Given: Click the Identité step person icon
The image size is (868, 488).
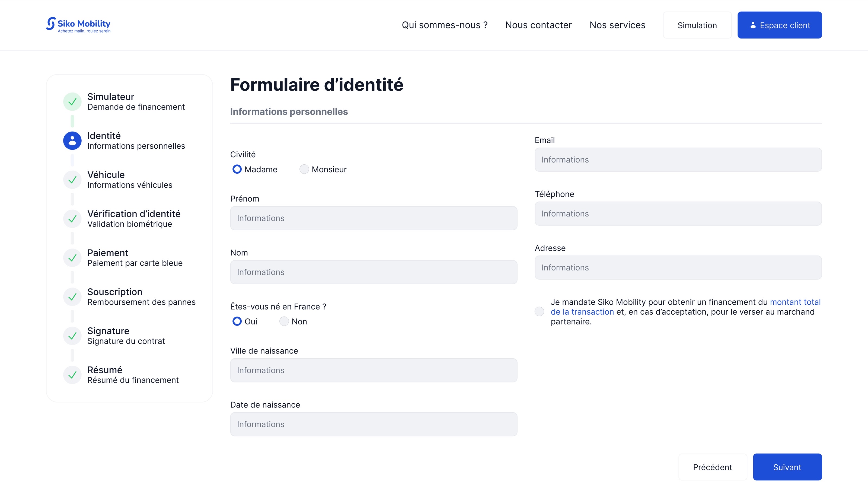Looking at the screenshot, I should pos(72,141).
